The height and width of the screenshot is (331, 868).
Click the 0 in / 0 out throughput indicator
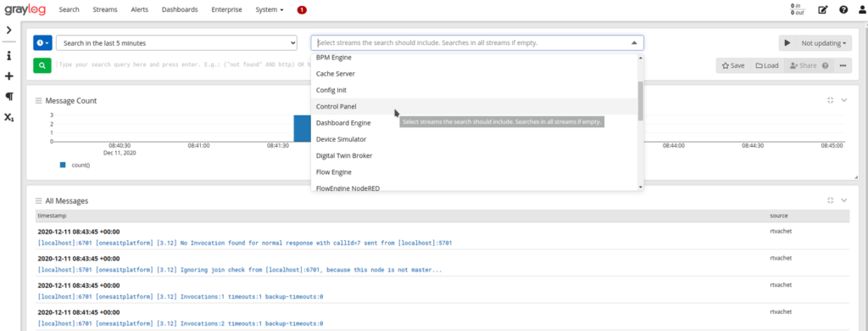point(797,9)
